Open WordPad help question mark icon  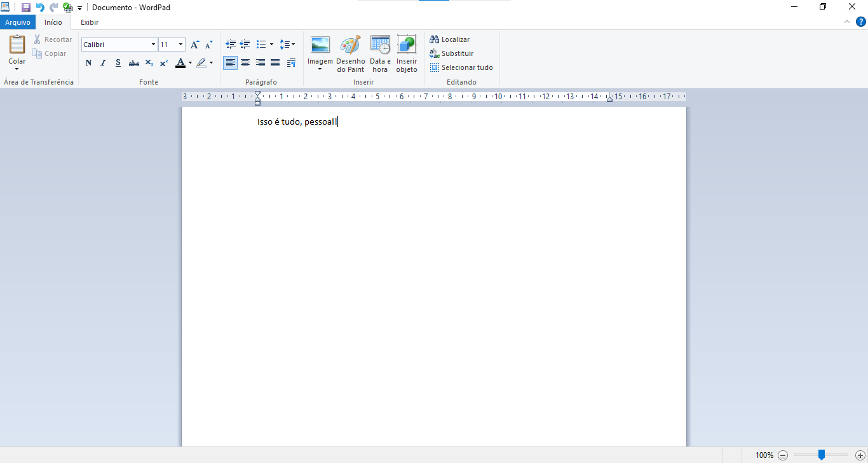(x=861, y=22)
